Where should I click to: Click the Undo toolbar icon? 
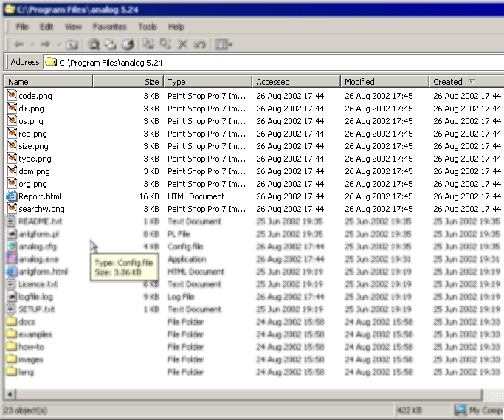199,45
